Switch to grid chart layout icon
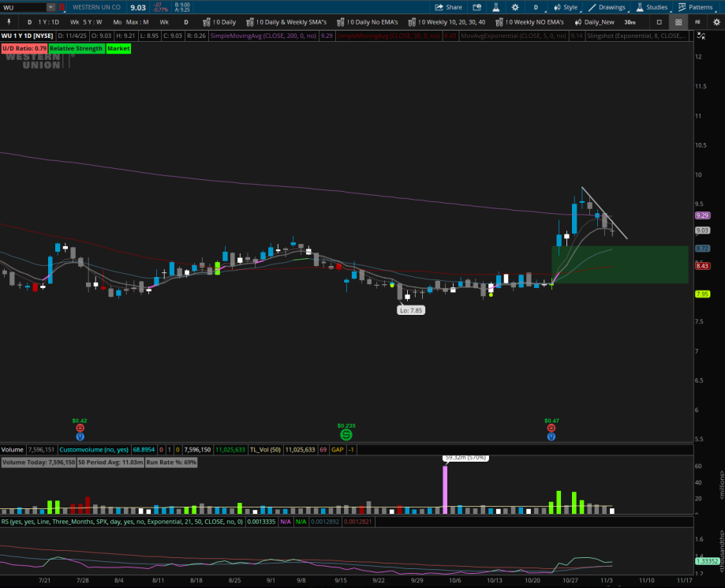Image resolution: width=725 pixels, height=588 pixels. pyautogui.click(x=678, y=22)
